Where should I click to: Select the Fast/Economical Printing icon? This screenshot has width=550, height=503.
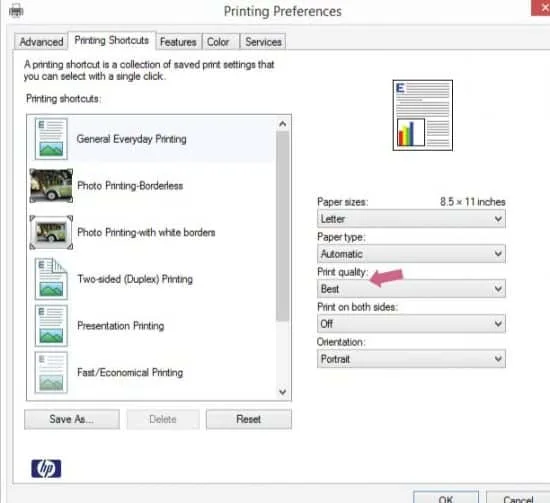coord(51,372)
